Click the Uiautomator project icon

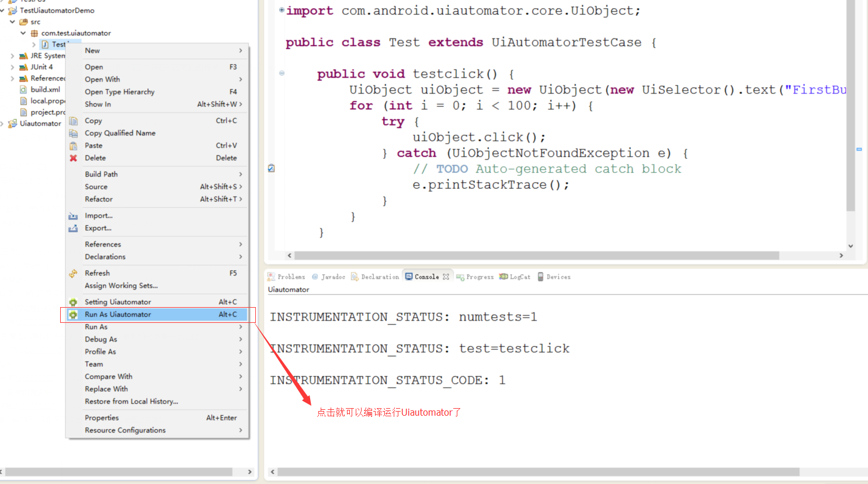pyautogui.click(x=13, y=124)
